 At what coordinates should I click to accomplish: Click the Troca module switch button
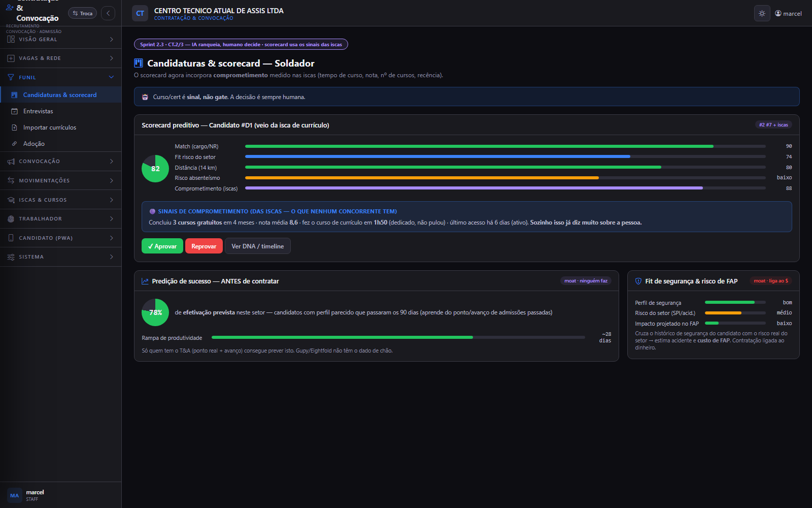coord(82,13)
